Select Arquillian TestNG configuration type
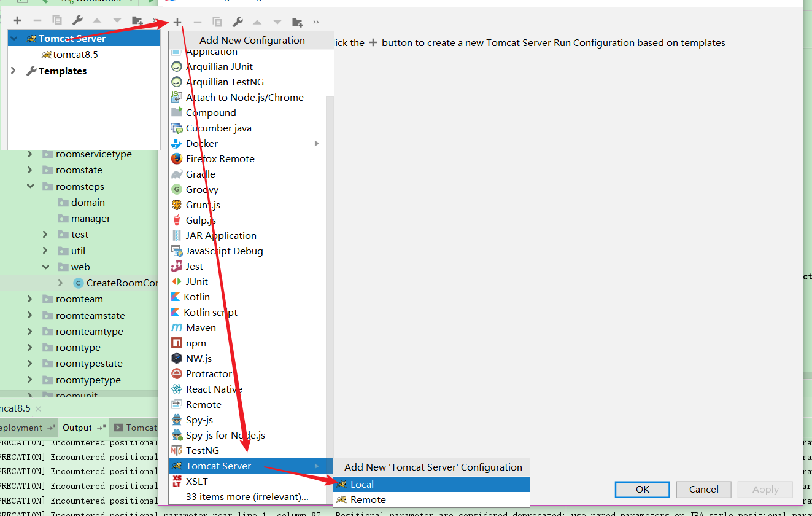Image resolution: width=812 pixels, height=516 pixels. point(247,82)
